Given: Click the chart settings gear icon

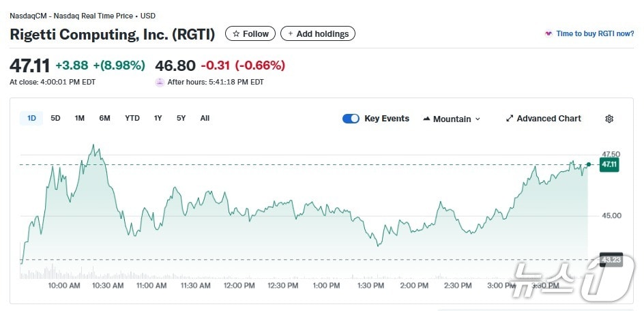Looking at the screenshot, I should pos(609,119).
